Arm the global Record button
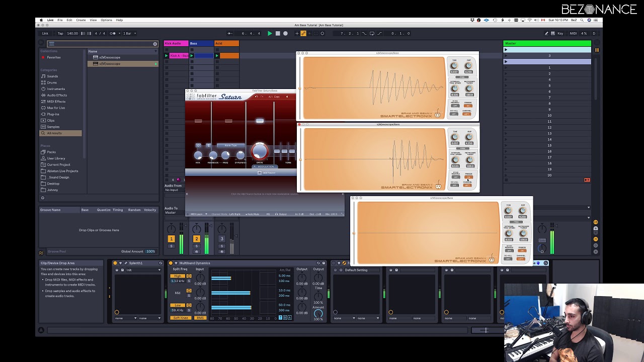 (285, 33)
